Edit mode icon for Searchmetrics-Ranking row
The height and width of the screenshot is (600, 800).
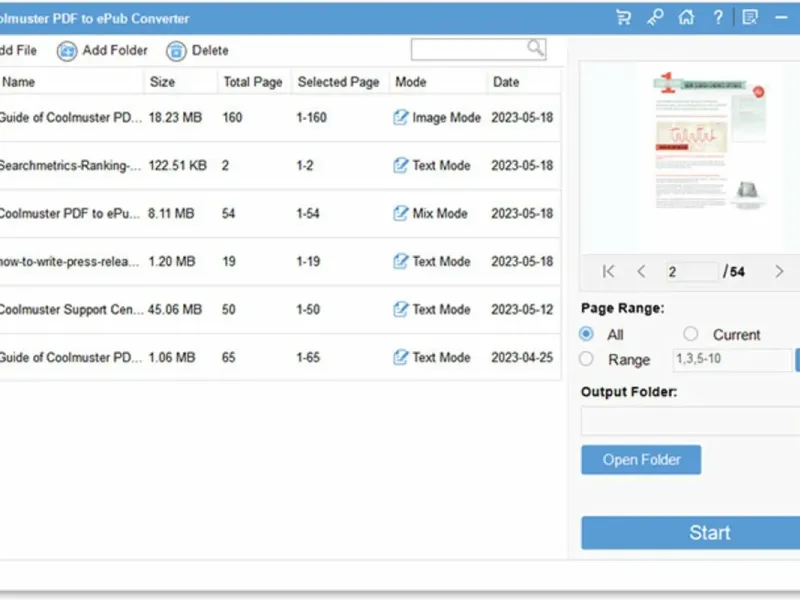coord(401,165)
